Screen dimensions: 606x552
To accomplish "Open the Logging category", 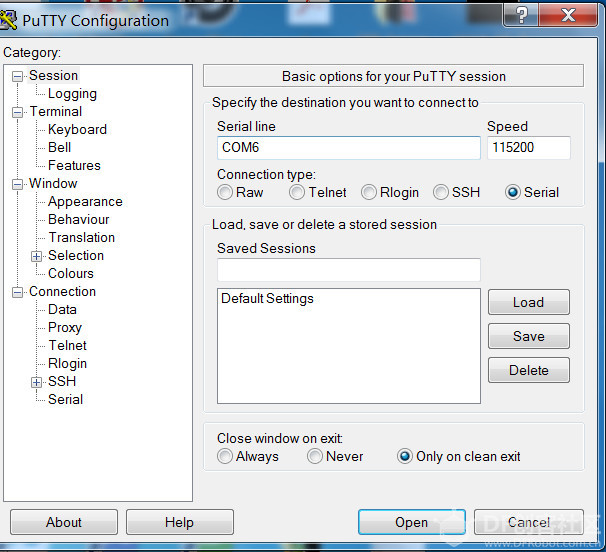I will (72, 94).
